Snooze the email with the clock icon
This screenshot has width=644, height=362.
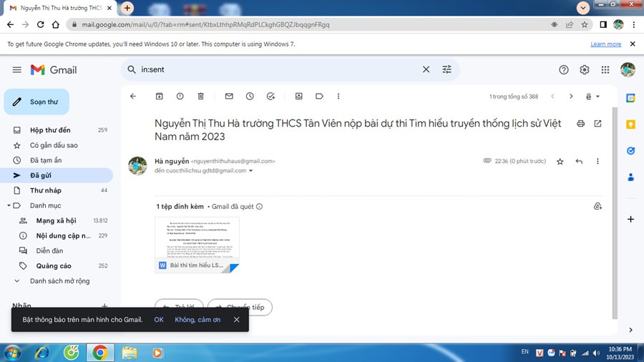[250, 96]
